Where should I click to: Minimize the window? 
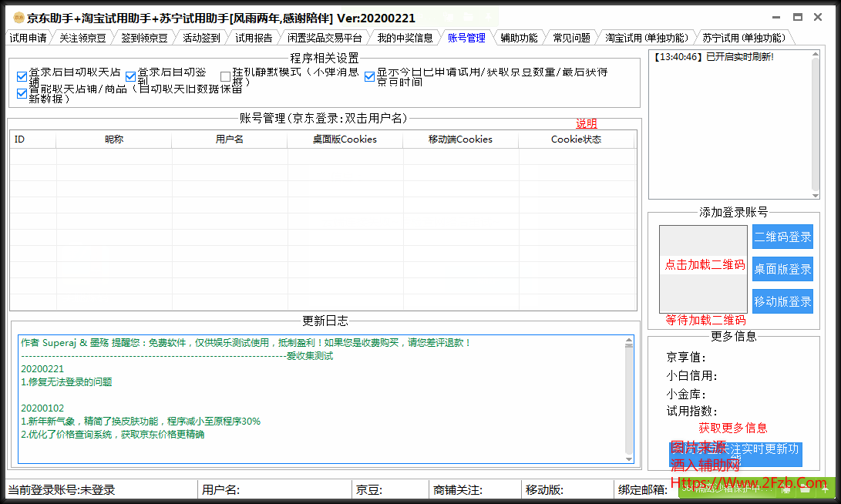[777, 17]
